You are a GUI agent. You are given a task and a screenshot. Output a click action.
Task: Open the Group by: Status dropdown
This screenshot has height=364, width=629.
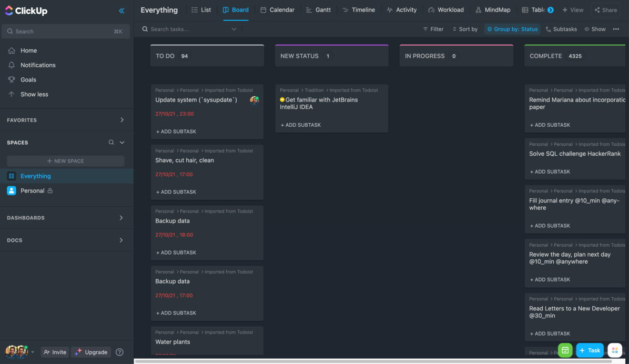[512, 29]
